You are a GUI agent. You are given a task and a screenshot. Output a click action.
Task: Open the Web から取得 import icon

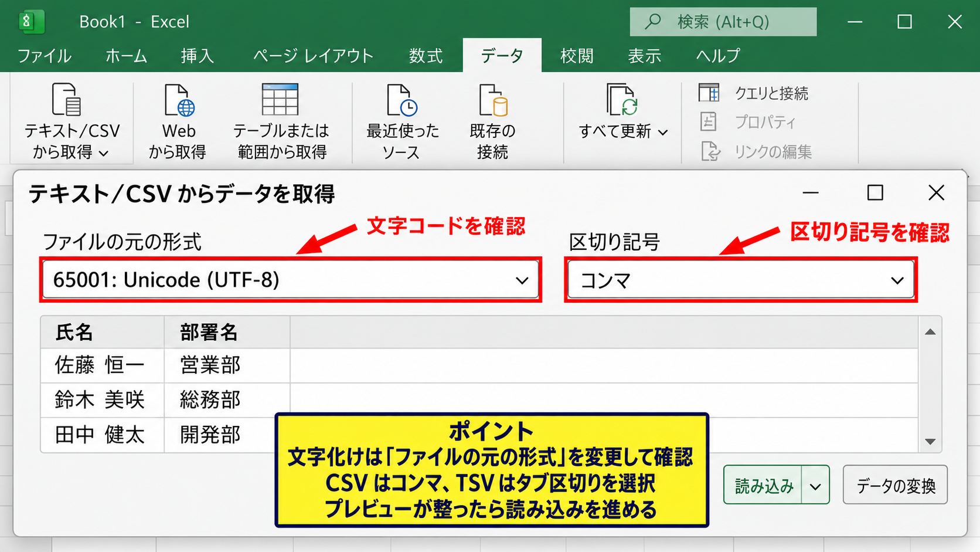pos(179,99)
